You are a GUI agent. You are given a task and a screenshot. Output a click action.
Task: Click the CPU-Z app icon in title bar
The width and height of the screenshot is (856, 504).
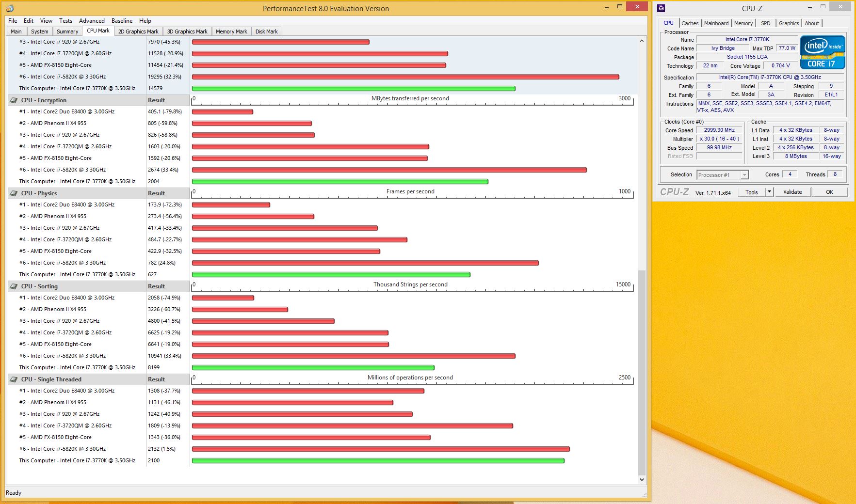point(661,8)
